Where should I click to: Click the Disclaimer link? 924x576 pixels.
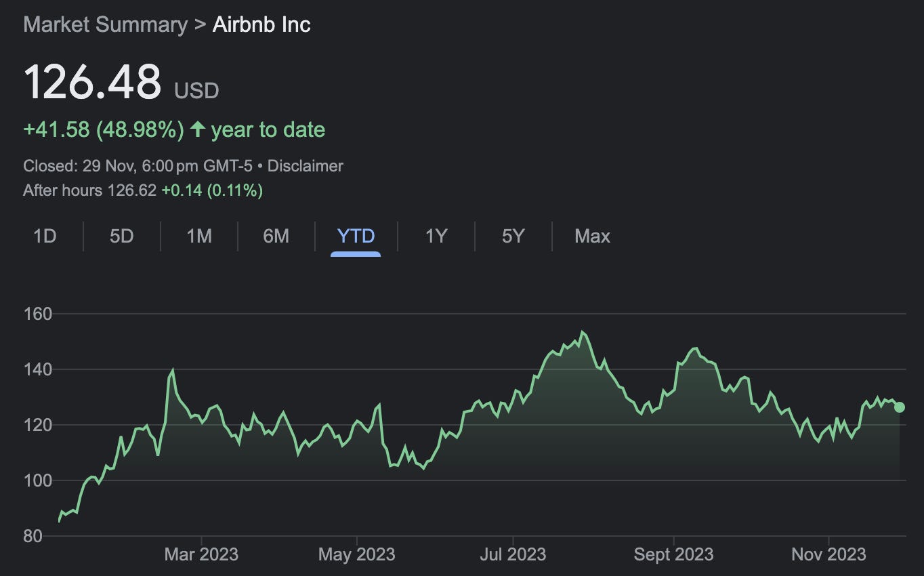click(x=306, y=166)
